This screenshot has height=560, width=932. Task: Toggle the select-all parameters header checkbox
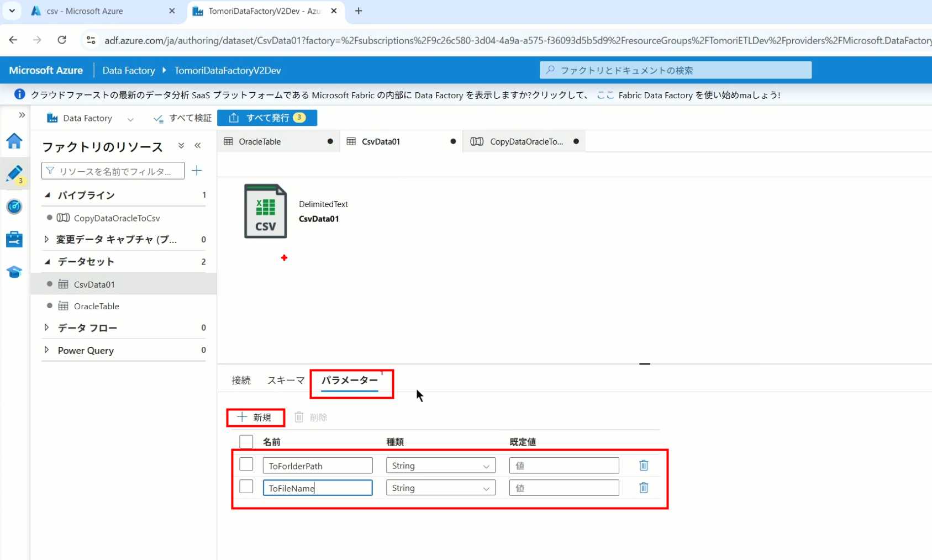point(246,441)
